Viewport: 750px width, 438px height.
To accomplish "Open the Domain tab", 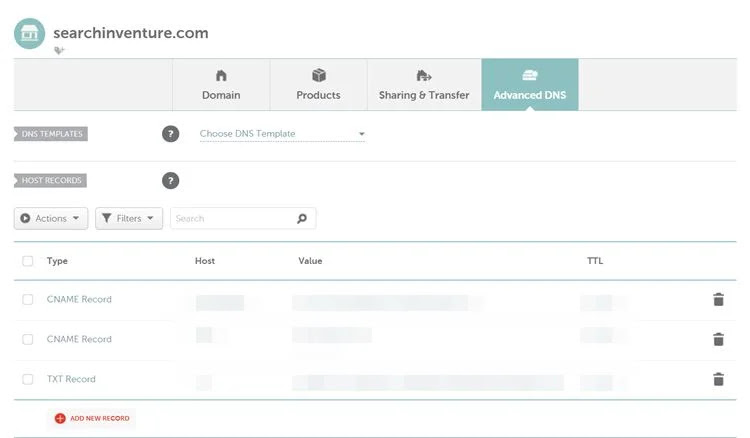I will 221,85.
